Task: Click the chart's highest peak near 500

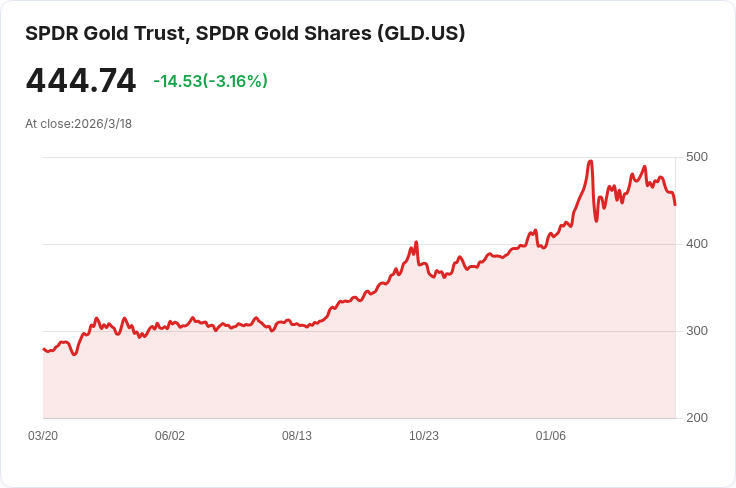Action: click(x=591, y=161)
